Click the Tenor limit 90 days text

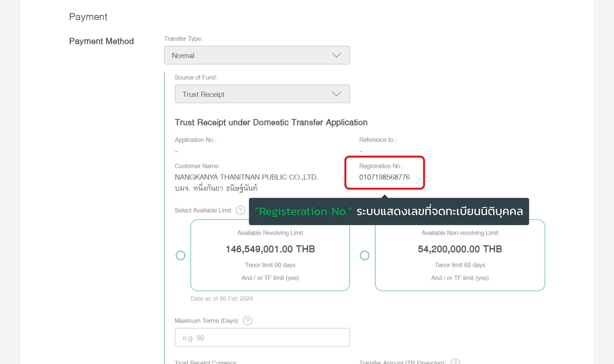[x=270, y=265]
